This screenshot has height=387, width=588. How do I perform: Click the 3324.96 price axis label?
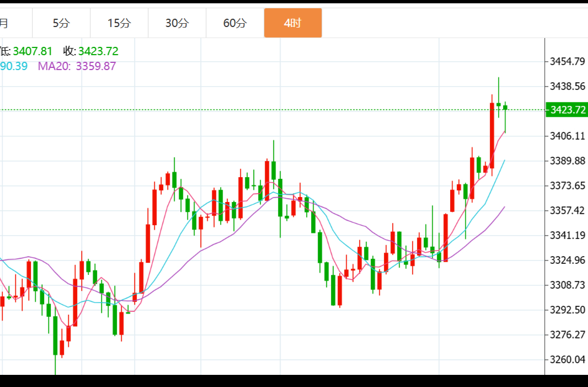[x=568, y=260]
